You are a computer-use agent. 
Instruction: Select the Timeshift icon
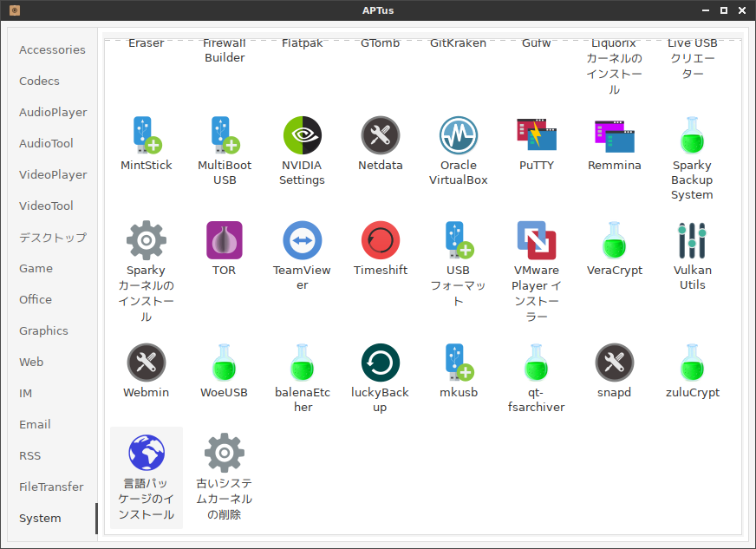click(x=381, y=240)
